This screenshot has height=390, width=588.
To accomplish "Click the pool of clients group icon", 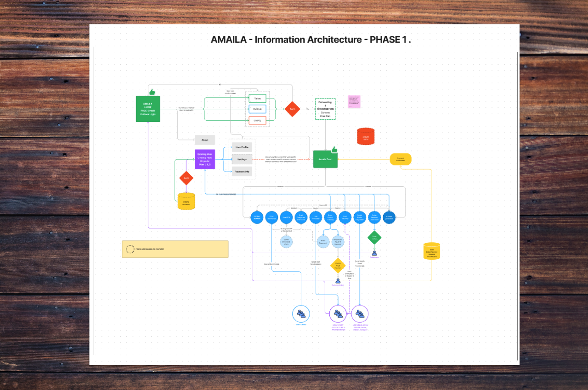I will coord(338,314).
